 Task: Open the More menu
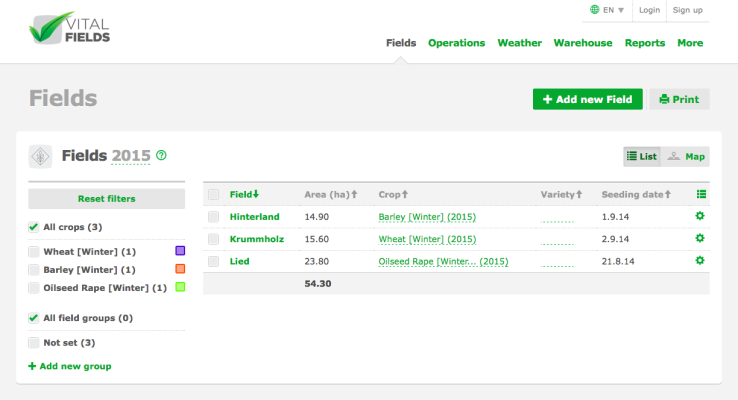click(x=690, y=43)
